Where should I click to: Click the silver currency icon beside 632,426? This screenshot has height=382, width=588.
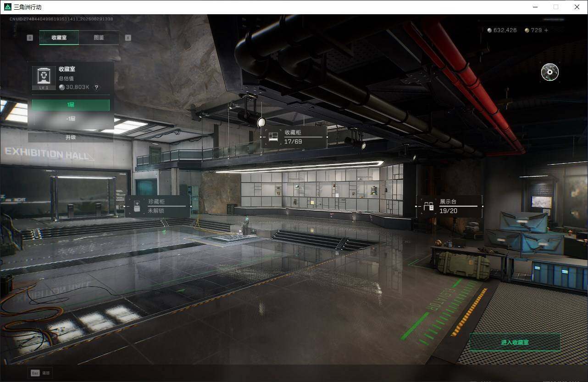point(489,30)
